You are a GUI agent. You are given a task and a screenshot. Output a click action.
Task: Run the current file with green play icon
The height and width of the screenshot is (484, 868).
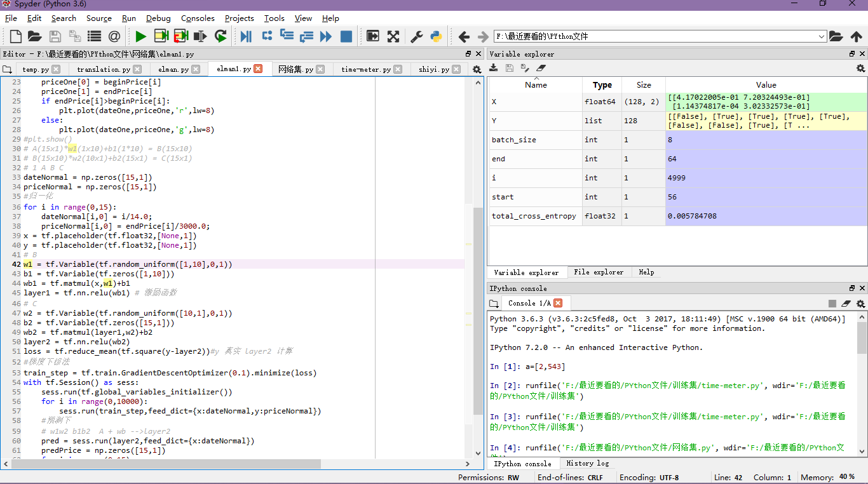[141, 36]
